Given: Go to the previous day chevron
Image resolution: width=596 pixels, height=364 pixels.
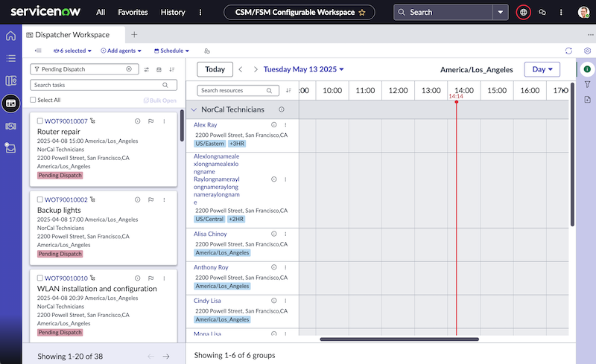Looking at the screenshot, I should tap(241, 69).
